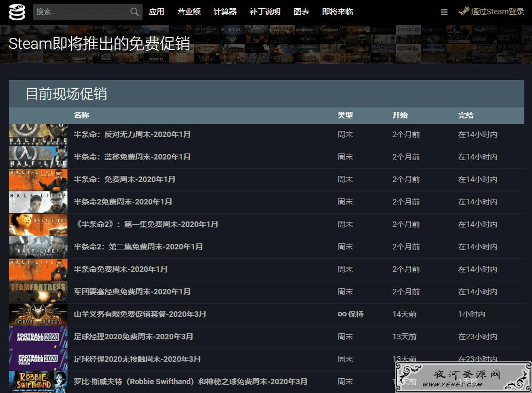
Task: Click 13天前 in 足球经理2020免费周末 row
Action: pyautogui.click(x=404, y=337)
